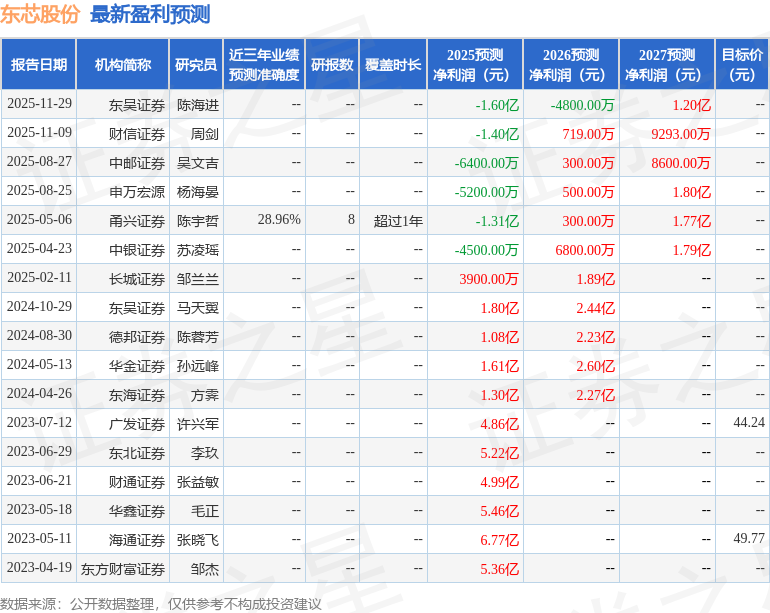Click the 1.89亿 forecast value
770x613 pixels.
(595, 279)
